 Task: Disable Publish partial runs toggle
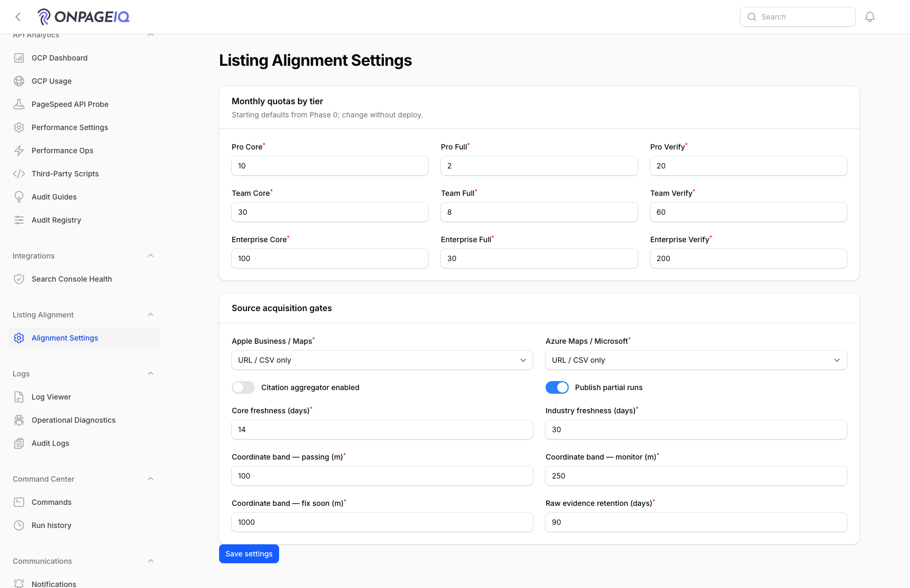(x=557, y=387)
